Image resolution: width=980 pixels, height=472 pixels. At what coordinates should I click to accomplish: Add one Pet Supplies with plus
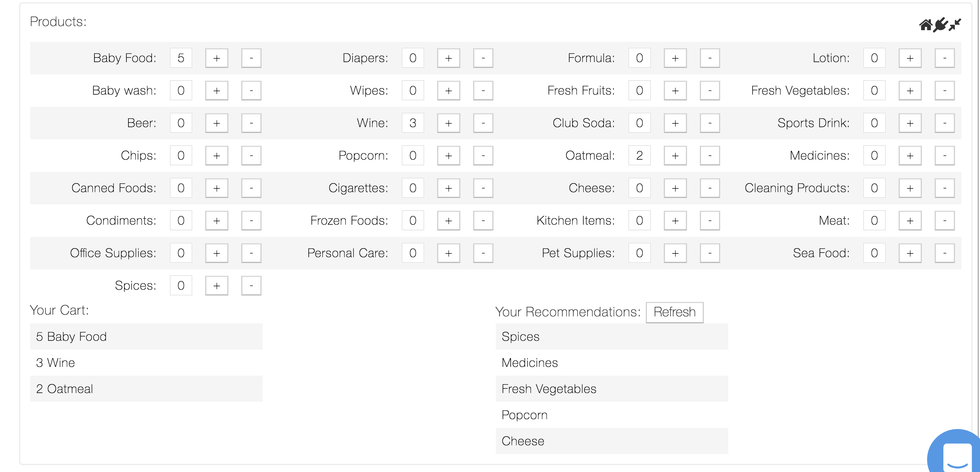pyautogui.click(x=675, y=253)
